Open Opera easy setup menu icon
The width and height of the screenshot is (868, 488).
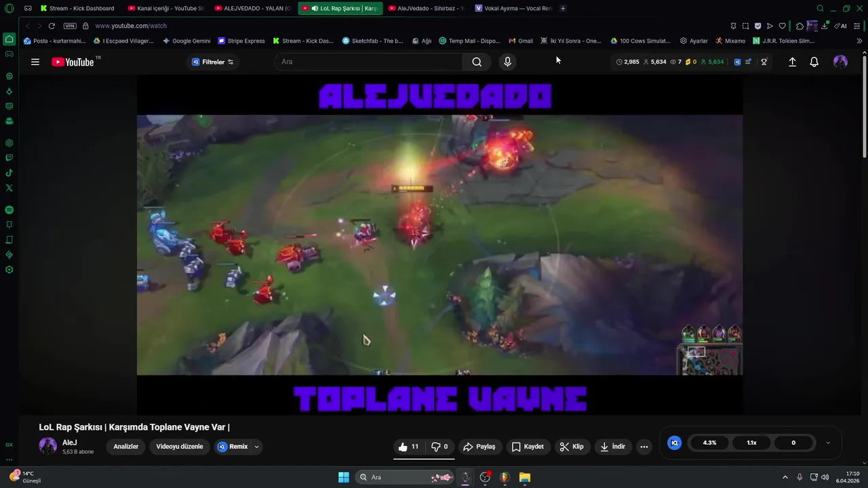coord(857,26)
